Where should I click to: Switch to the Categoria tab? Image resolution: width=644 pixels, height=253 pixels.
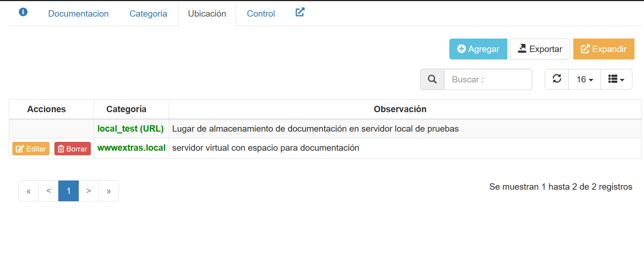click(x=148, y=14)
